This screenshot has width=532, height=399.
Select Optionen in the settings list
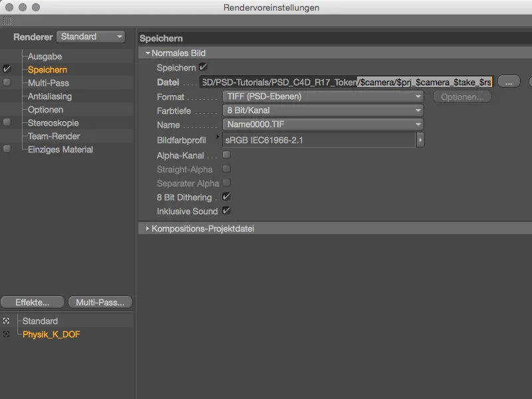coord(45,110)
